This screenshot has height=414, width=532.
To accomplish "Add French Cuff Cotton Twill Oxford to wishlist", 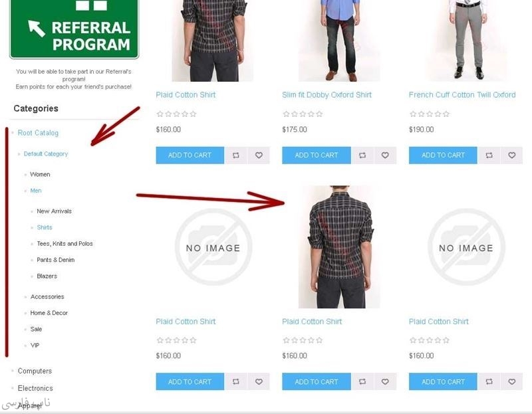I will pyautogui.click(x=511, y=155).
